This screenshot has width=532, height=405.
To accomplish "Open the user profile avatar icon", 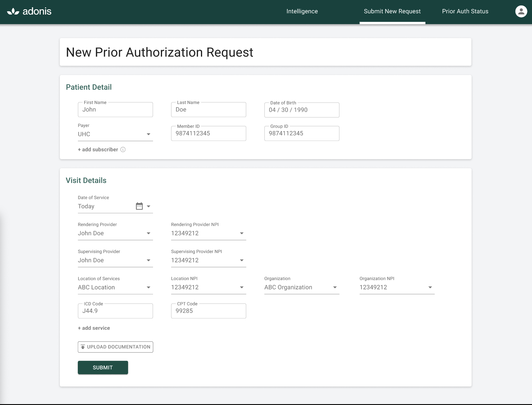I will (521, 11).
